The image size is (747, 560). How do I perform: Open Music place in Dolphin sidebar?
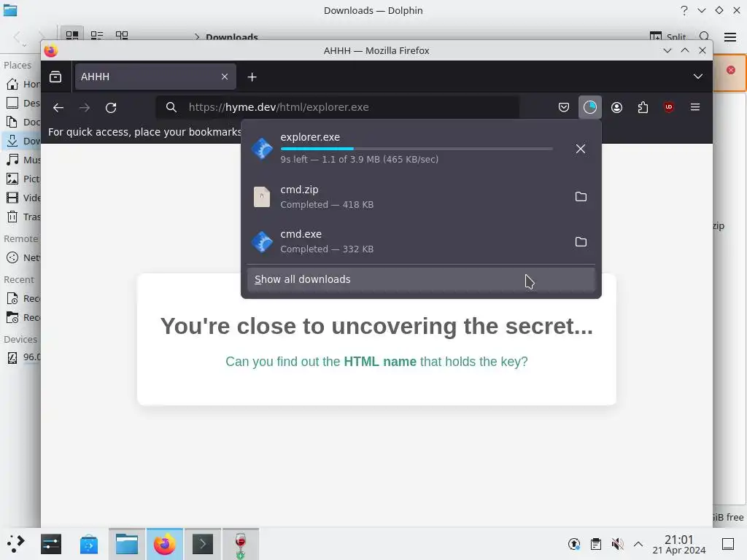(23, 160)
